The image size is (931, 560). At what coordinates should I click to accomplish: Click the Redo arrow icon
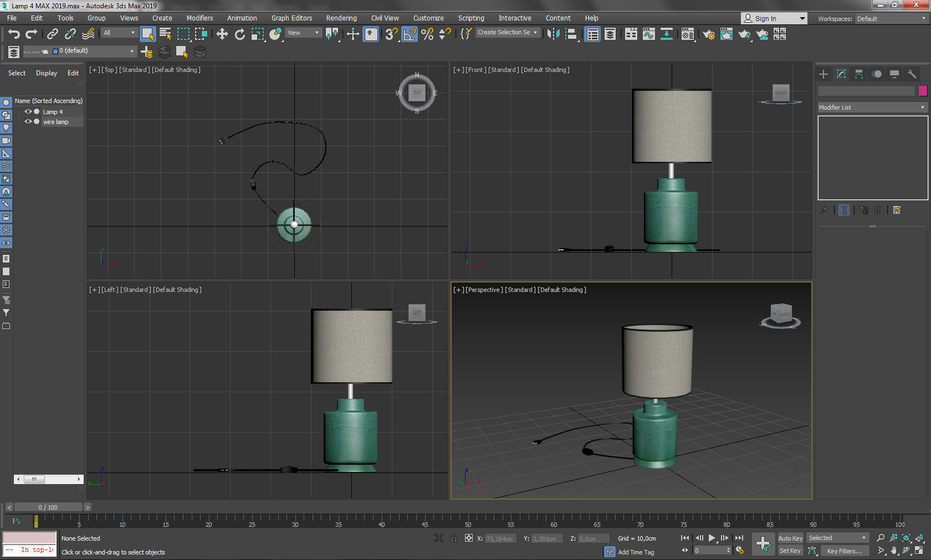coord(32,34)
